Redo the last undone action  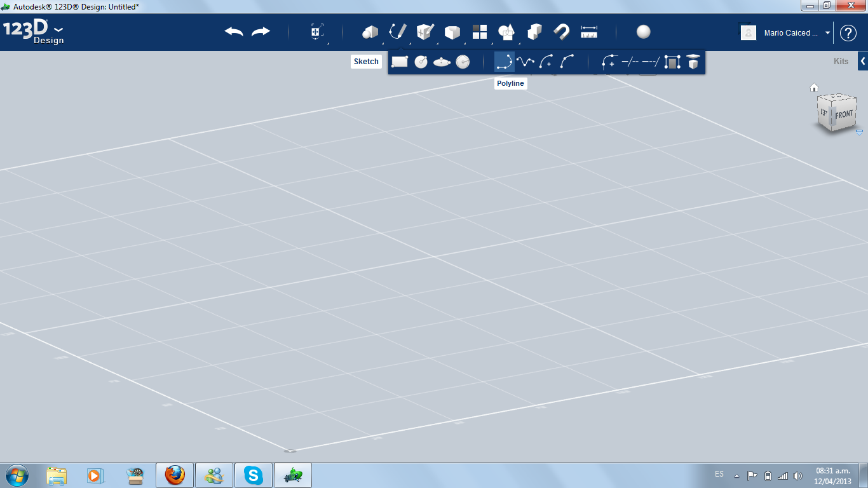point(261,32)
